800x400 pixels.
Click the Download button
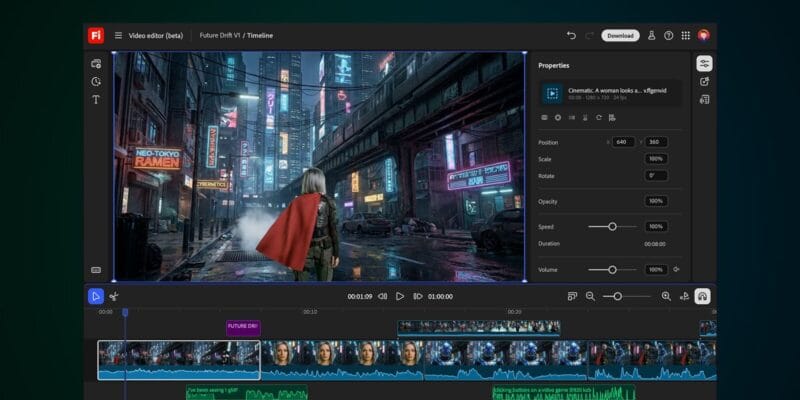click(620, 36)
